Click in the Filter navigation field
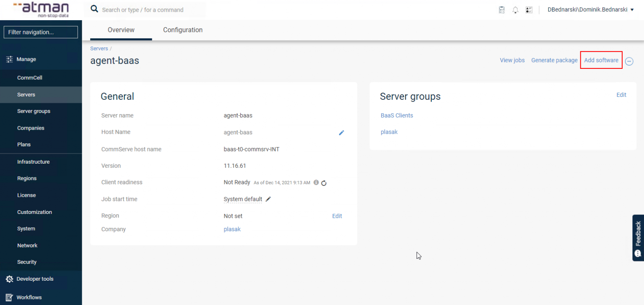Screen dimensions: 644x305 tap(41, 32)
